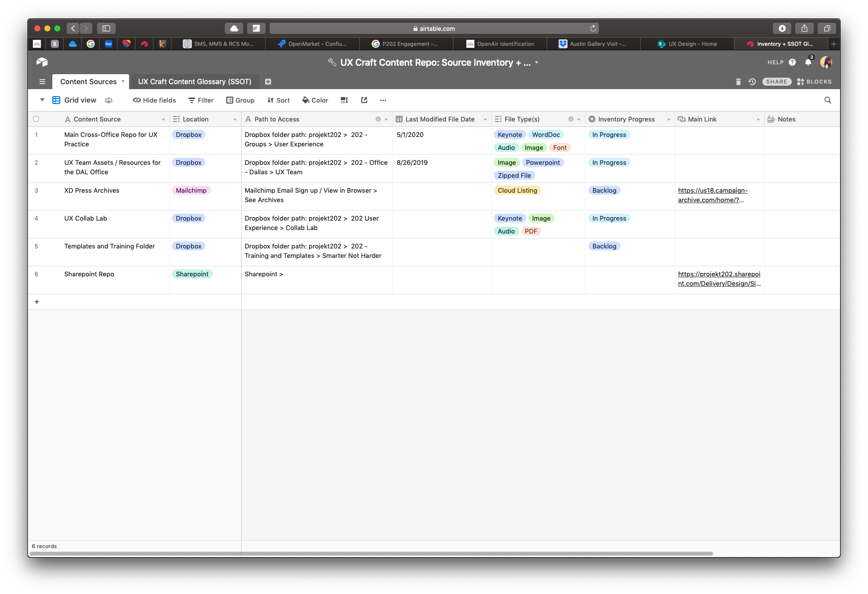Image resolution: width=868 pixels, height=594 pixels.
Task: Switch to Austin Gallery Visit browser tab
Action: coord(594,44)
